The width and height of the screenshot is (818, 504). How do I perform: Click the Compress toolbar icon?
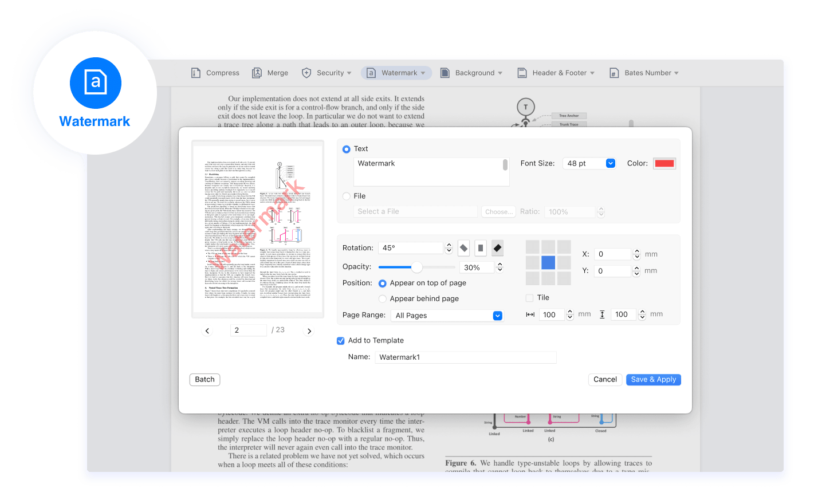coord(196,73)
